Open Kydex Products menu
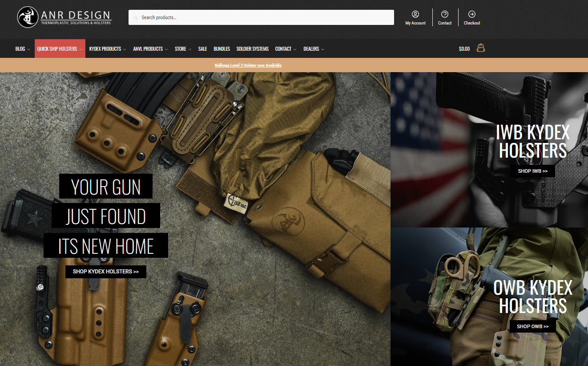Image resolution: width=588 pixels, height=366 pixels. point(105,49)
